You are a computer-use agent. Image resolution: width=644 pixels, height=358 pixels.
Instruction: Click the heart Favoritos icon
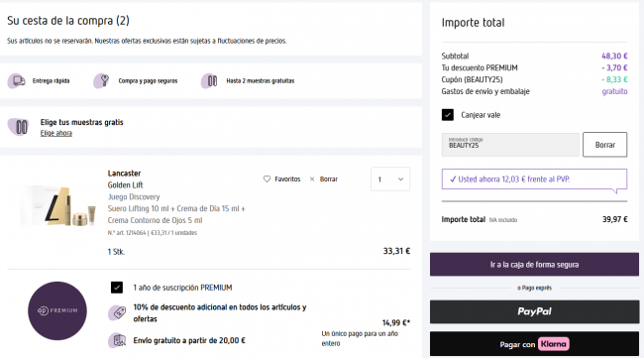(267, 179)
